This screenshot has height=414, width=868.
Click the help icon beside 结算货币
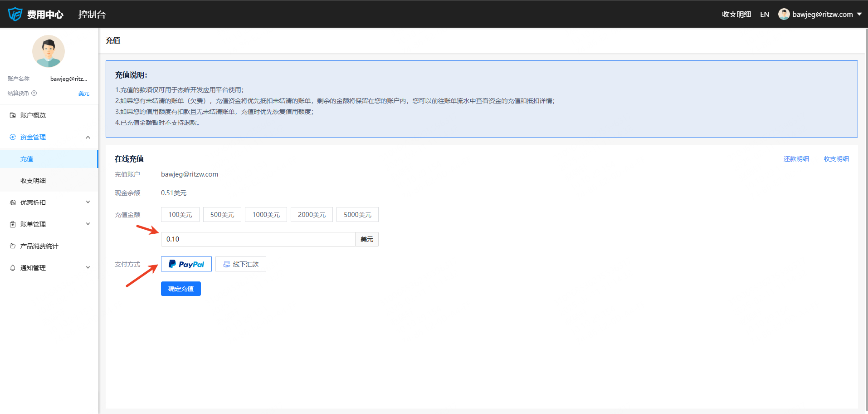coord(34,93)
